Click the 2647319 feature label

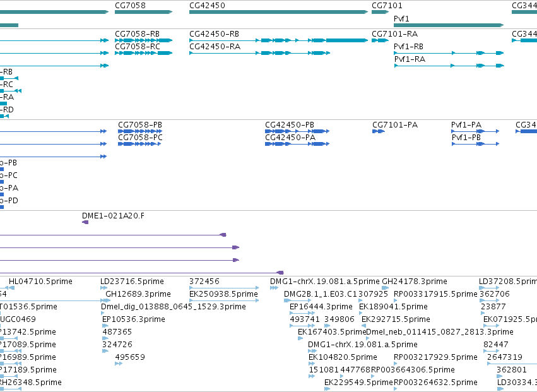pos(505,357)
